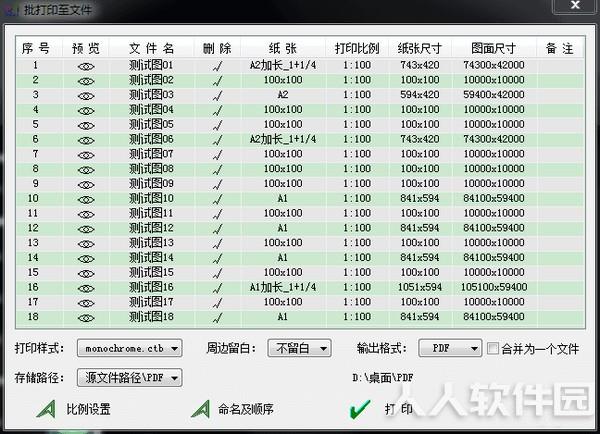Delete row 测试图10 using its delete mark
Viewport: 600px width, 434px height.
pyautogui.click(x=217, y=199)
